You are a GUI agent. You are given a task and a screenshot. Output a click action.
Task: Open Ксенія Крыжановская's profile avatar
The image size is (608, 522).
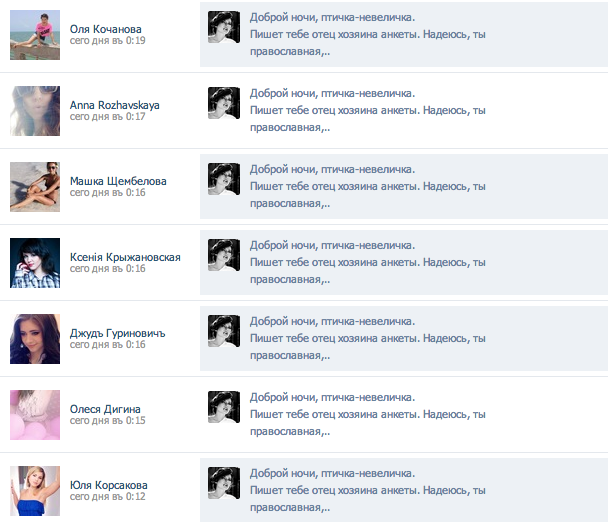(35, 263)
